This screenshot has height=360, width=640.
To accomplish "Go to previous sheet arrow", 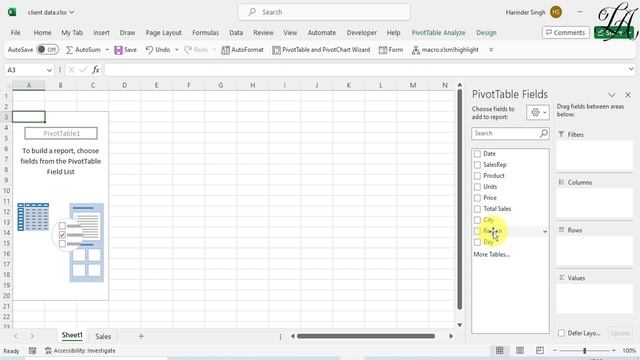I will (x=16, y=336).
